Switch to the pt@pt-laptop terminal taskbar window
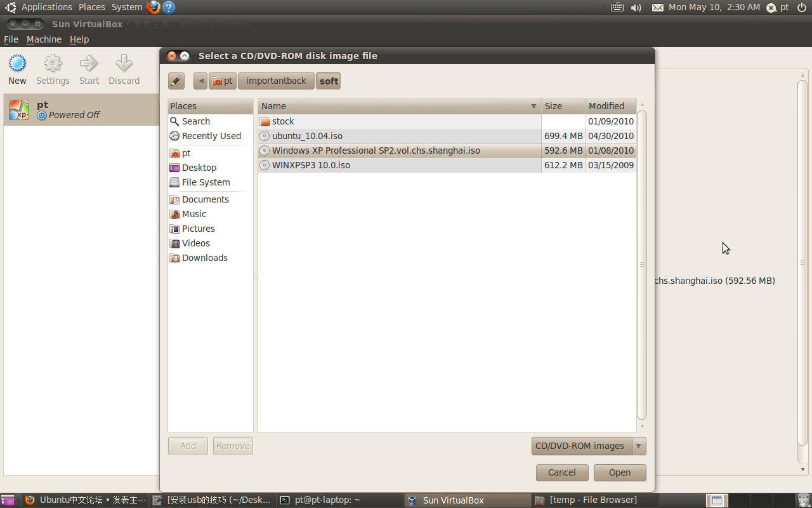The image size is (812, 508). click(x=340, y=500)
